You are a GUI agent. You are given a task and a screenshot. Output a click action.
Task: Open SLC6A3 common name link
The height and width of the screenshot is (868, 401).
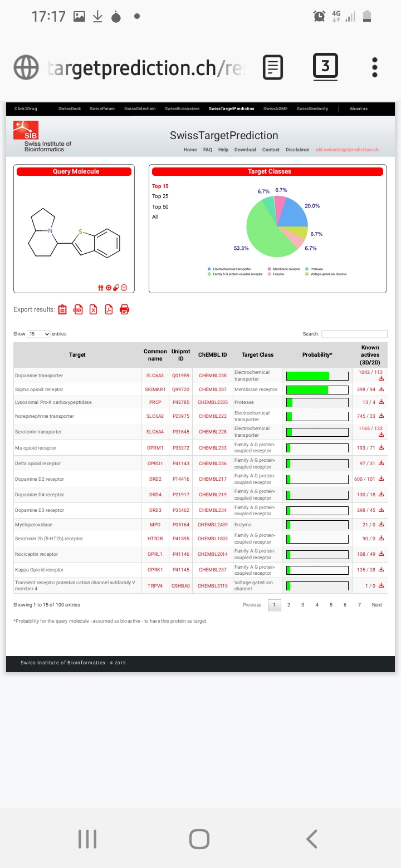click(x=155, y=376)
